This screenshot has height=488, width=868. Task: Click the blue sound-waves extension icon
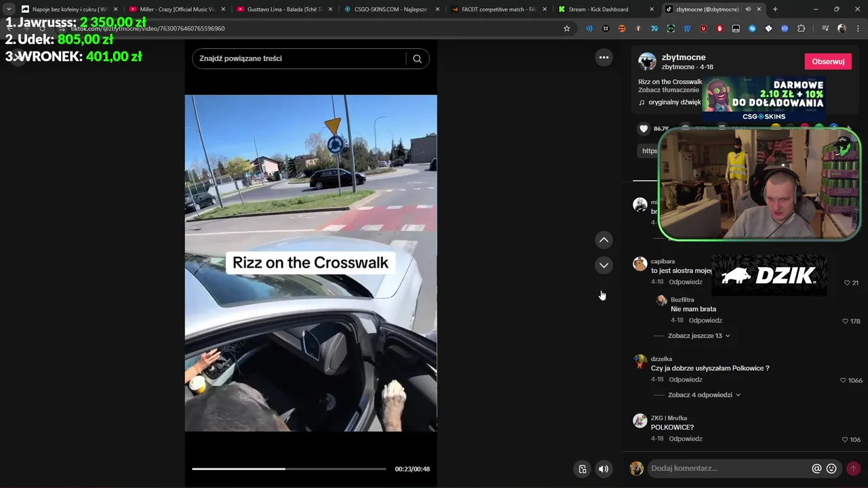click(589, 28)
